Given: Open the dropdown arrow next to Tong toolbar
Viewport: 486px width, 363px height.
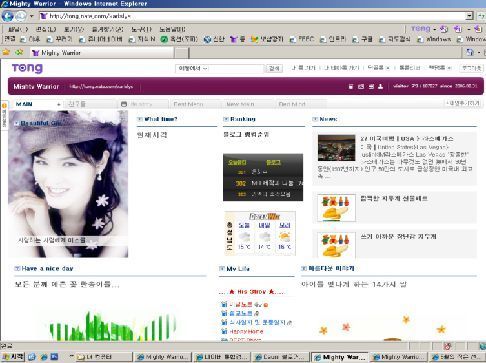Looking at the screenshot, I should click(x=435, y=29).
